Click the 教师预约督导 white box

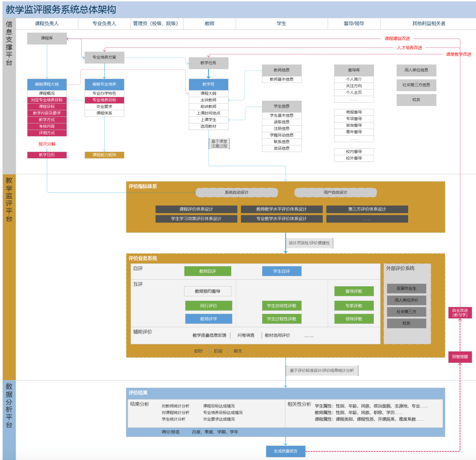(x=208, y=291)
